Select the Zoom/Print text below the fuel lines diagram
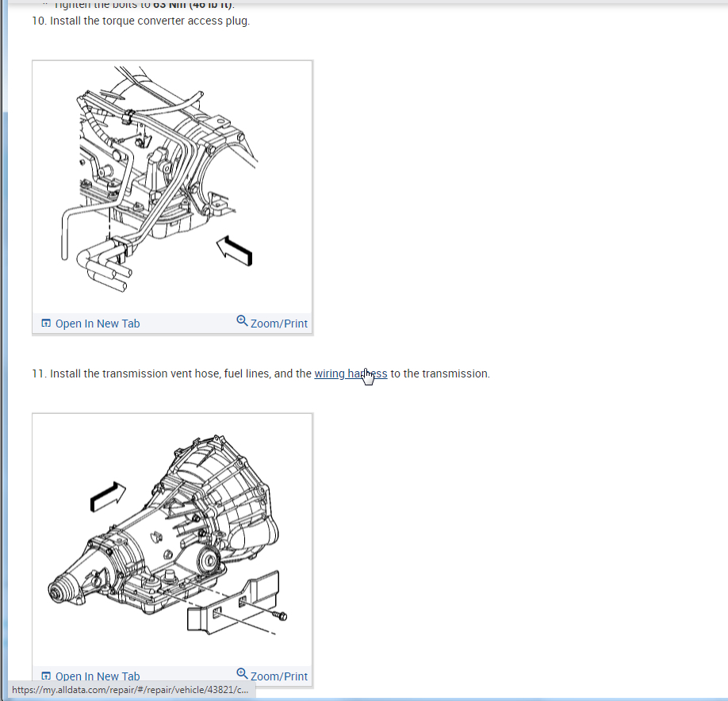Image resolution: width=728 pixels, height=701 pixels. pos(279,324)
